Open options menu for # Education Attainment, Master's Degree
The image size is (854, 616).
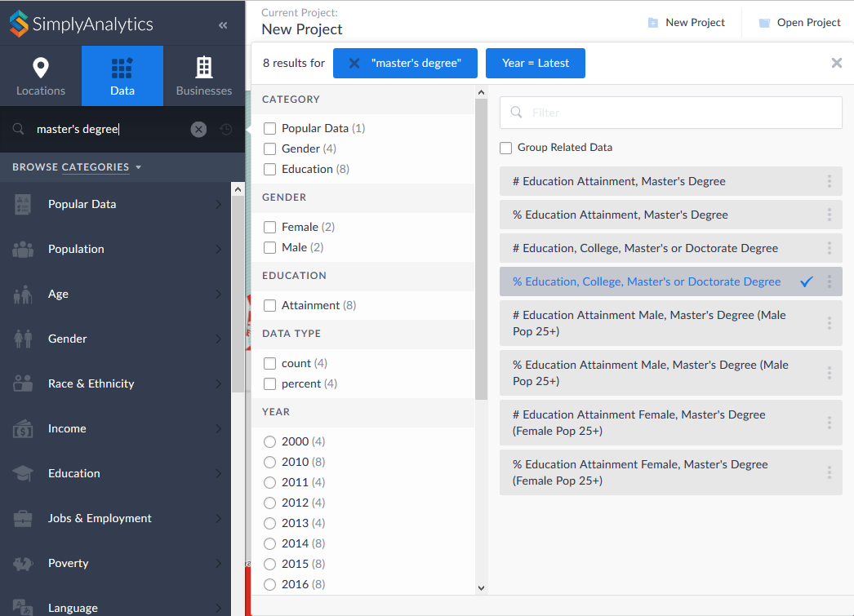pos(829,181)
